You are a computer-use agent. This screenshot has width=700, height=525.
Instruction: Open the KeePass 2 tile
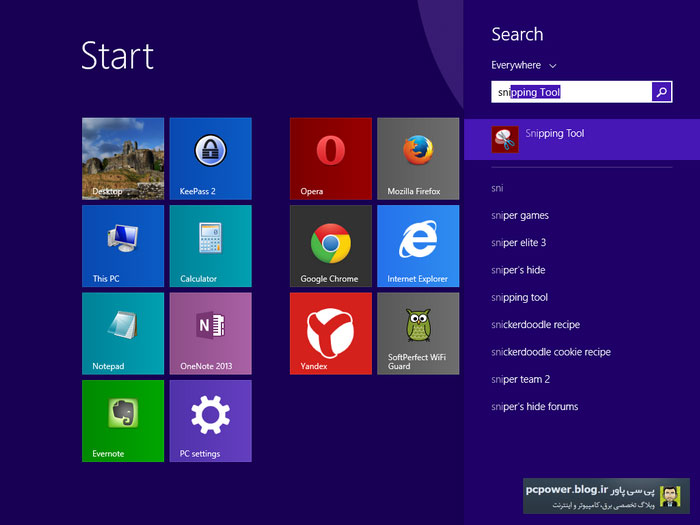210,158
